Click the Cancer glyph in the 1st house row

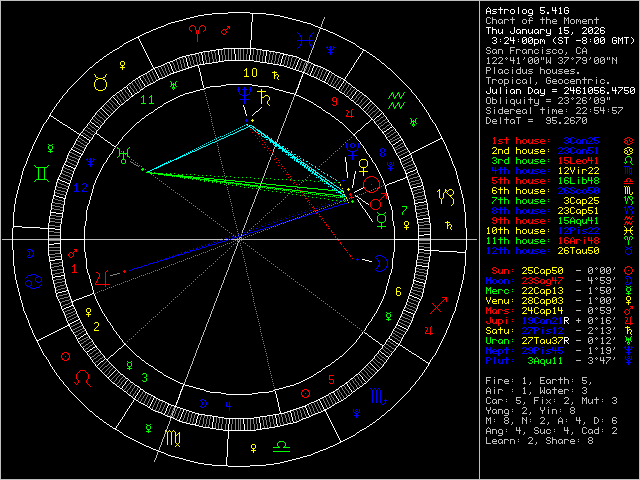click(x=628, y=141)
